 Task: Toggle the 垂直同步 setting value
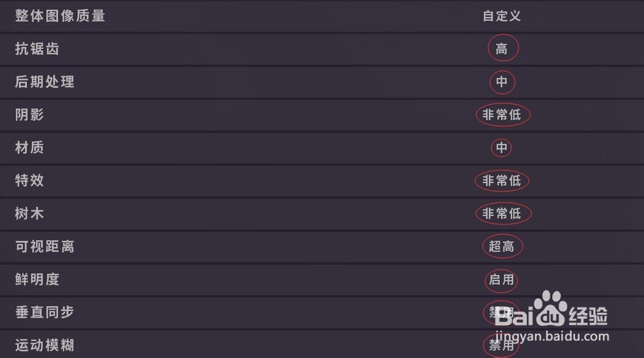coord(500,313)
